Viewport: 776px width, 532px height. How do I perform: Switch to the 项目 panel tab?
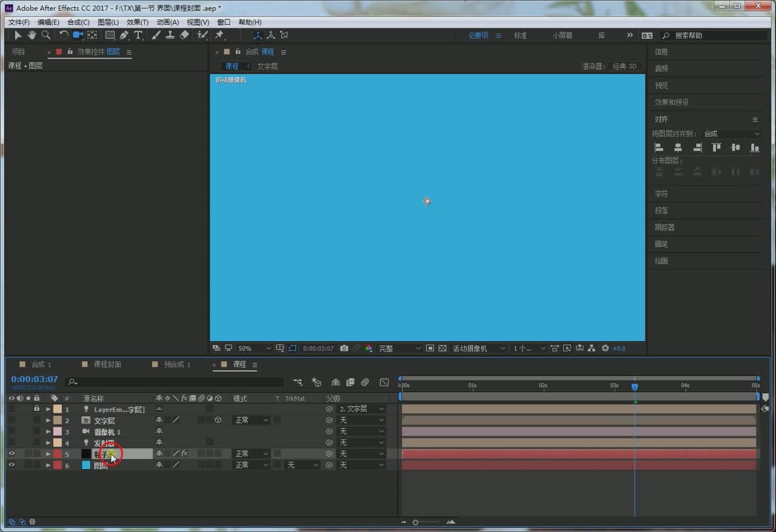[x=19, y=52]
